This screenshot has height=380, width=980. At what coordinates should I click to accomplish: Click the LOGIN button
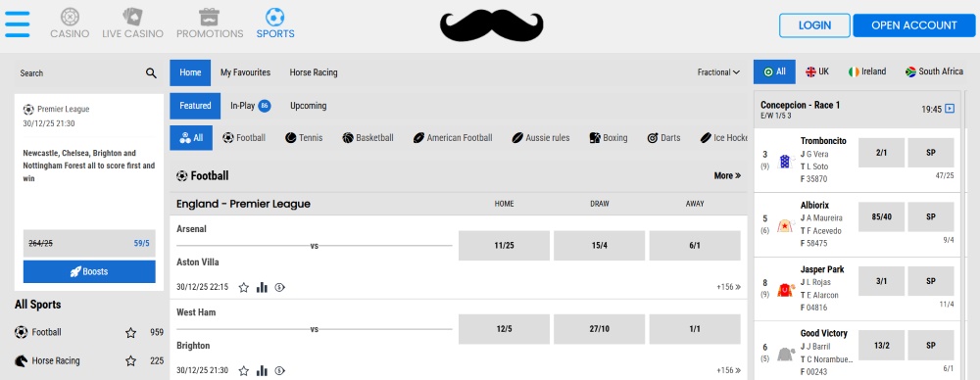[814, 25]
